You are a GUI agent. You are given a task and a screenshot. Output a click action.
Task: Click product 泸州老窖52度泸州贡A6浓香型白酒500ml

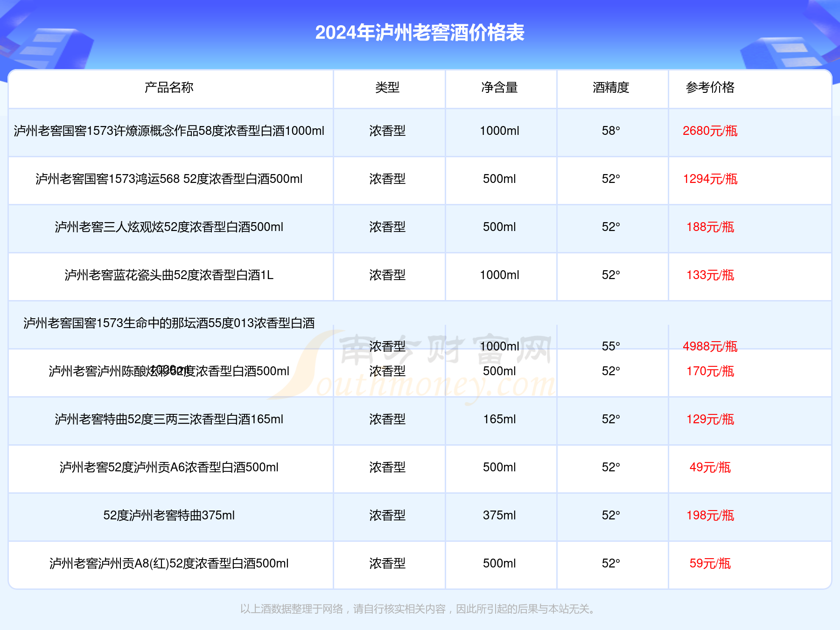coord(169,467)
